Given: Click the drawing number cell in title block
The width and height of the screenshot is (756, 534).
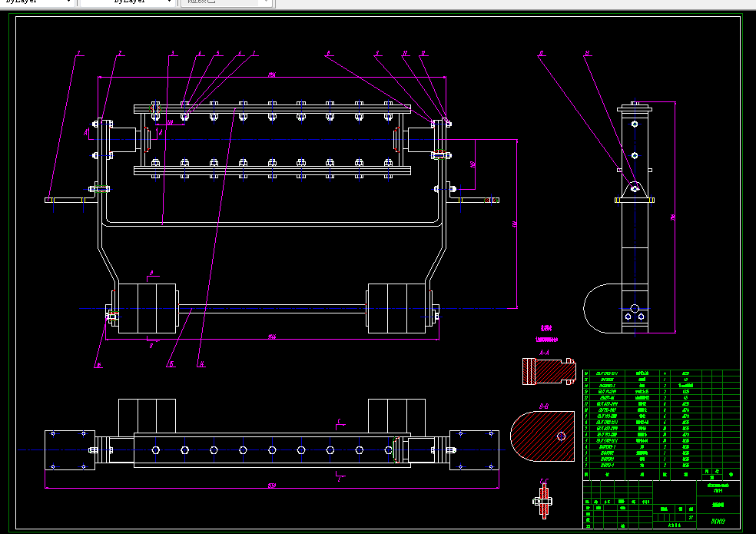Looking at the screenshot, I should point(718,521).
